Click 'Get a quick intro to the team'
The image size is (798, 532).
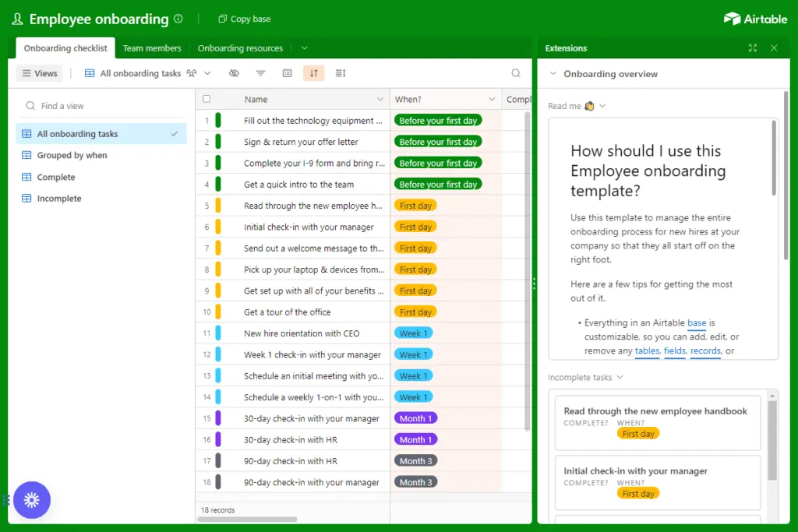pos(298,184)
